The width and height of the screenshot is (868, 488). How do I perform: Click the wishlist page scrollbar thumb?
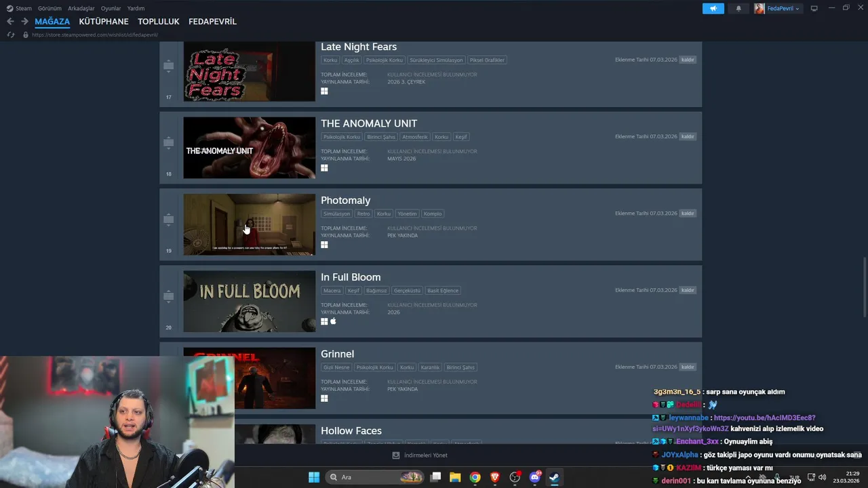click(x=865, y=287)
